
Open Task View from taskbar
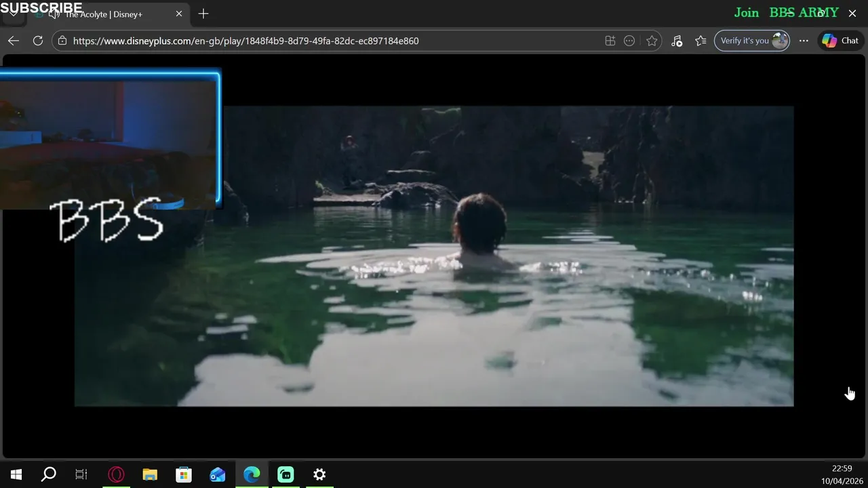(81, 474)
